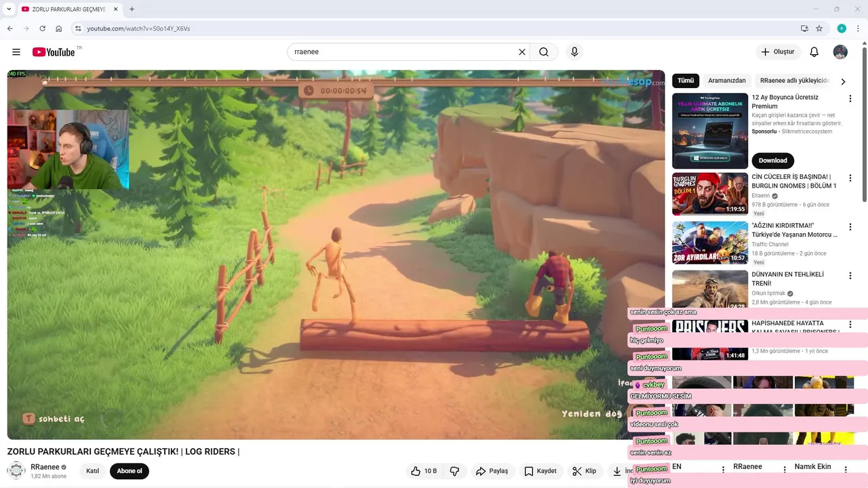Viewport: 868px width, 488px height.
Task: Open the account avatar menu
Action: [x=840, y=52]
